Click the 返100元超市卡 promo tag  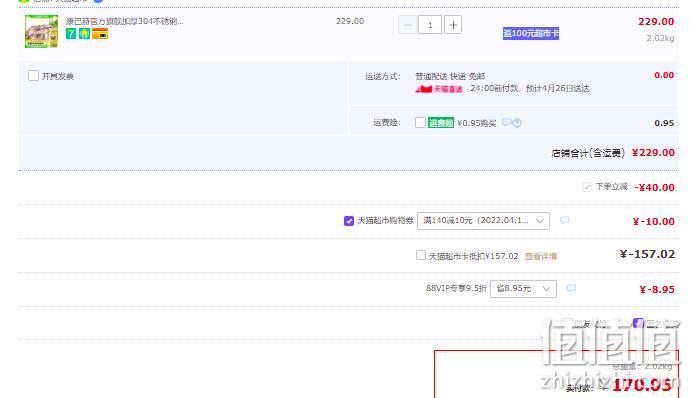[x=531, y=33]
